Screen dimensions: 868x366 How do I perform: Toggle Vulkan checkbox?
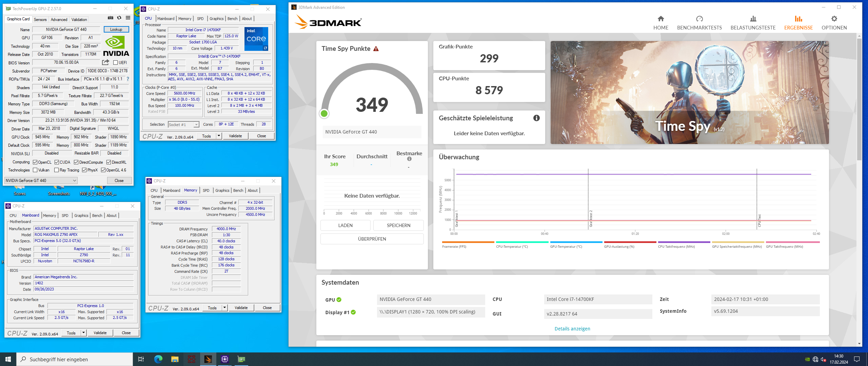[x=35, y=170]
